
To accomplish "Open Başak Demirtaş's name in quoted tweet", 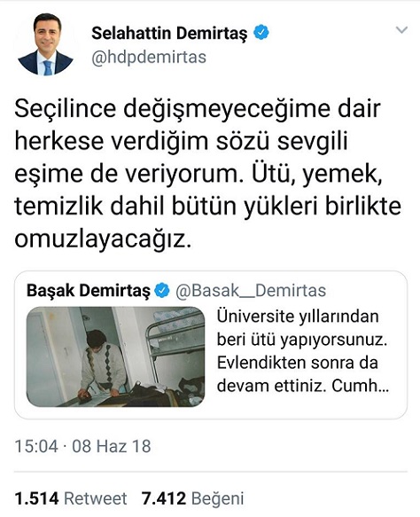I will (x=88, y=291).
